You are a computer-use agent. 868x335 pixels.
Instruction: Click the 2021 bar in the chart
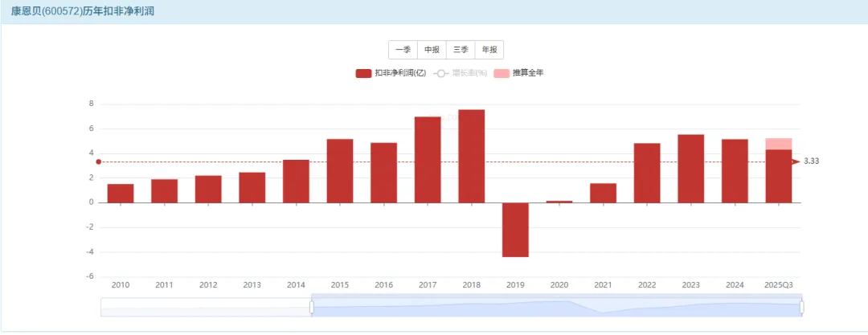pos(603,193)
